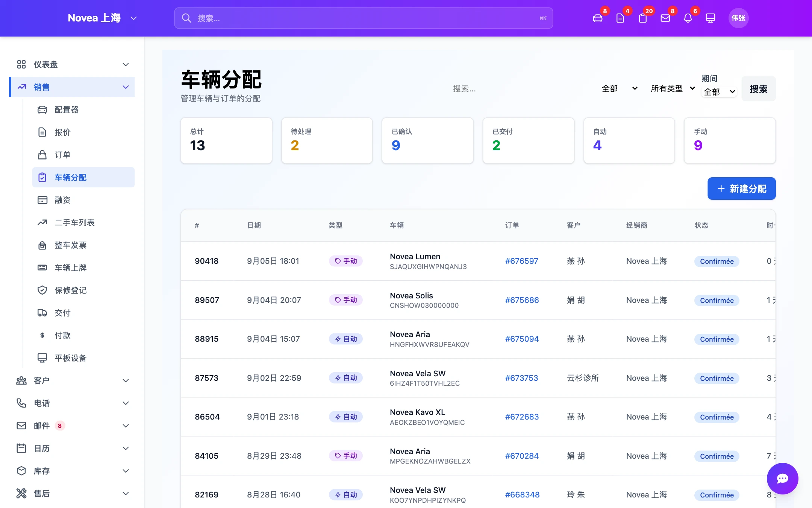The image size is (812, 508).
Task: Click the 平板设备 monitor icon
Action: [x=42, y=358]
